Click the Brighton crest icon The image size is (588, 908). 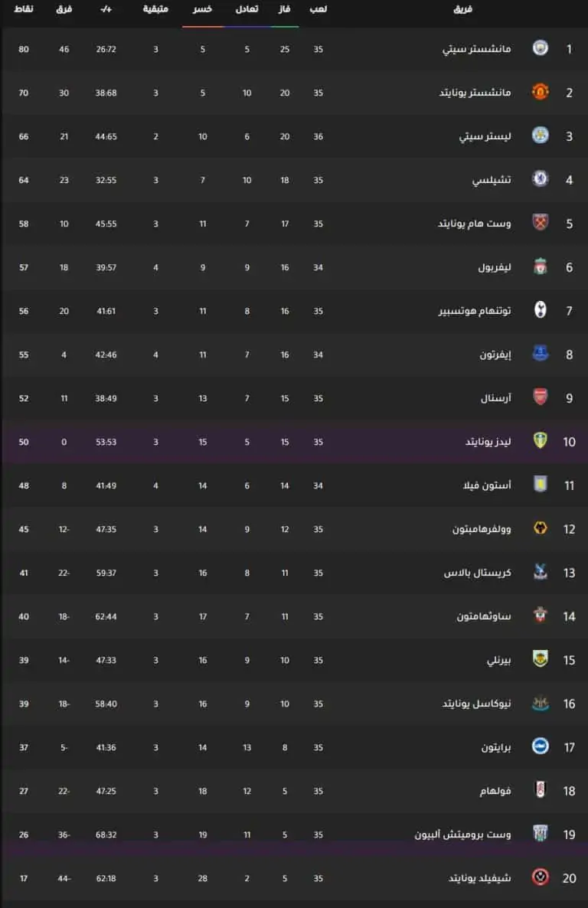[x=540, y=746]
